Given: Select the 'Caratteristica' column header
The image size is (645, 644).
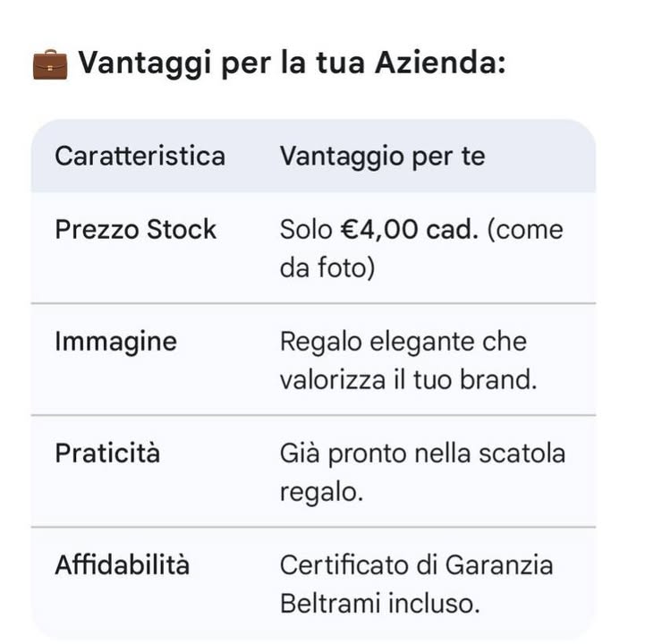Looking at the screenshot, I should (140, 157).
